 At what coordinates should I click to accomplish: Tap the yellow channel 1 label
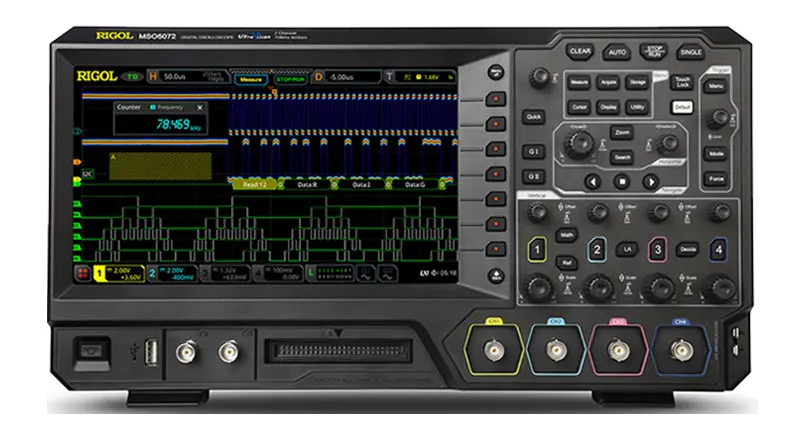coord(119,273)
